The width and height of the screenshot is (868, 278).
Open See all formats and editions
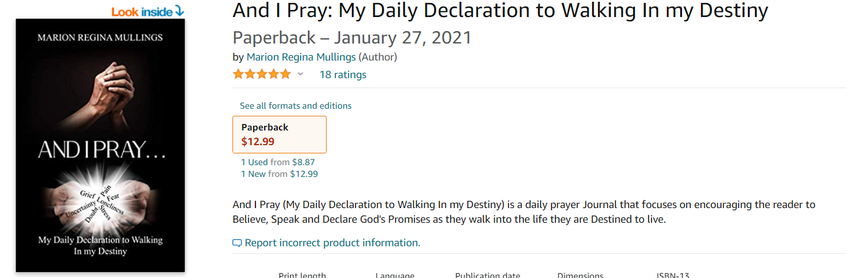pos(295,106)
